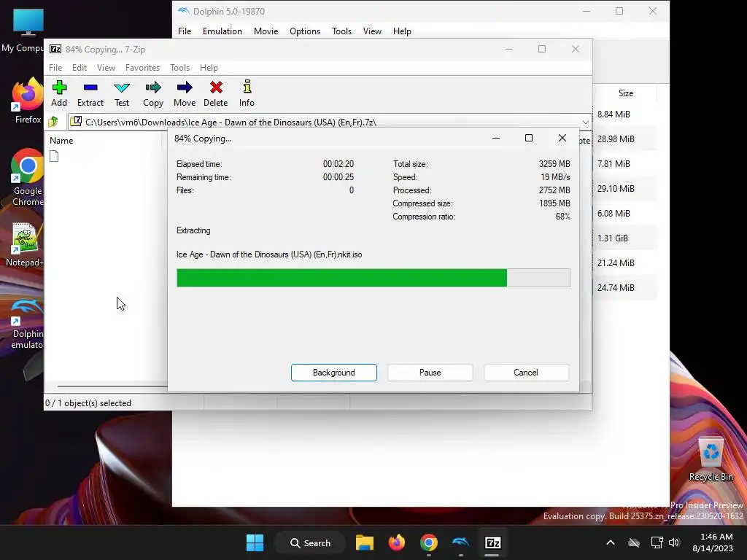
Task: Click the Search box on taskbar
Action: [x=311, y=542]
